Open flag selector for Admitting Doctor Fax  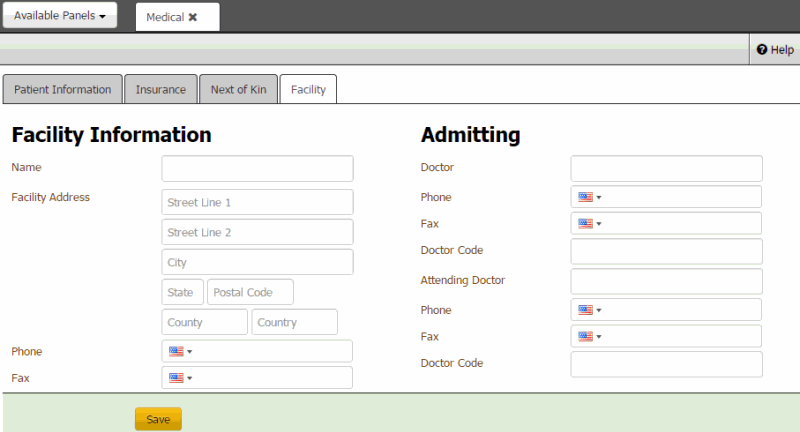pos(589,223)
